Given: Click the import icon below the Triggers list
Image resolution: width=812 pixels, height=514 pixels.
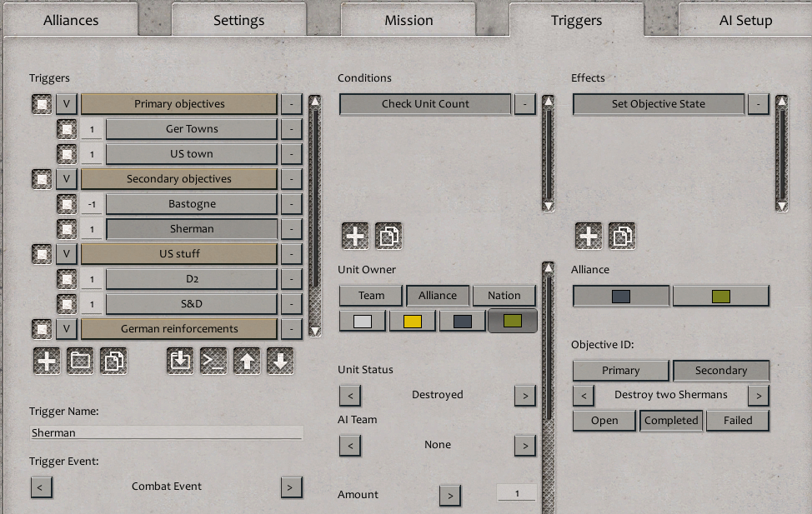Looking at the screenshot, I should (x=180, y=362).
